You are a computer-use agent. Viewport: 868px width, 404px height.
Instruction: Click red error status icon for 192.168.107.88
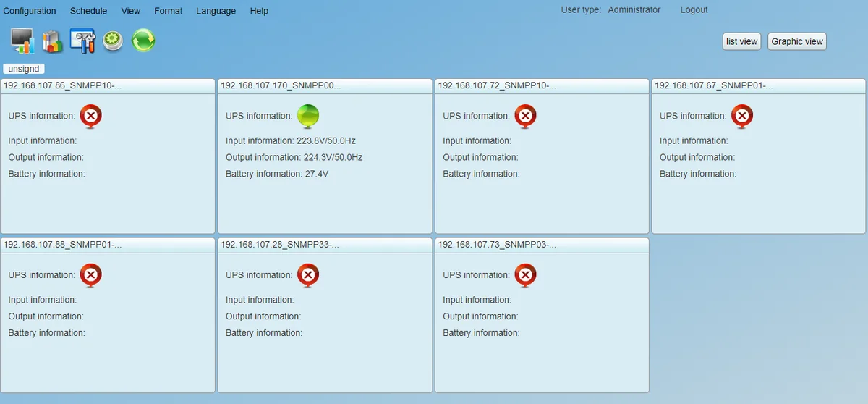pos(91,276)
